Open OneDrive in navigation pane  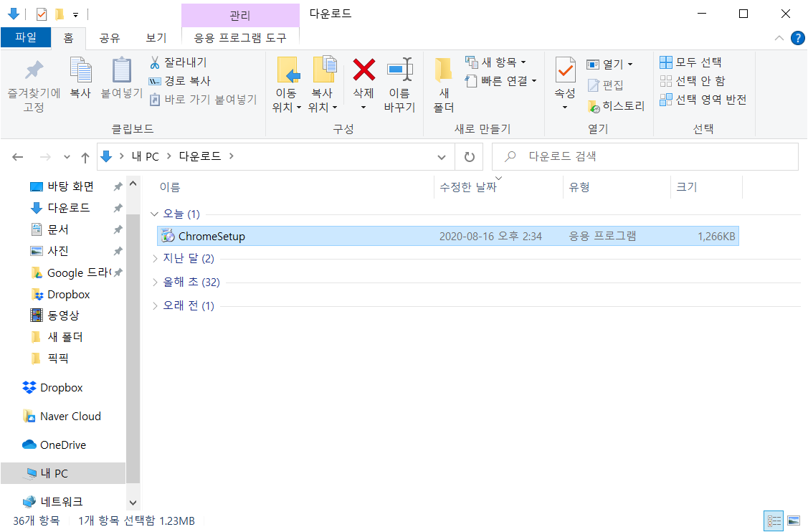(54, 445)
